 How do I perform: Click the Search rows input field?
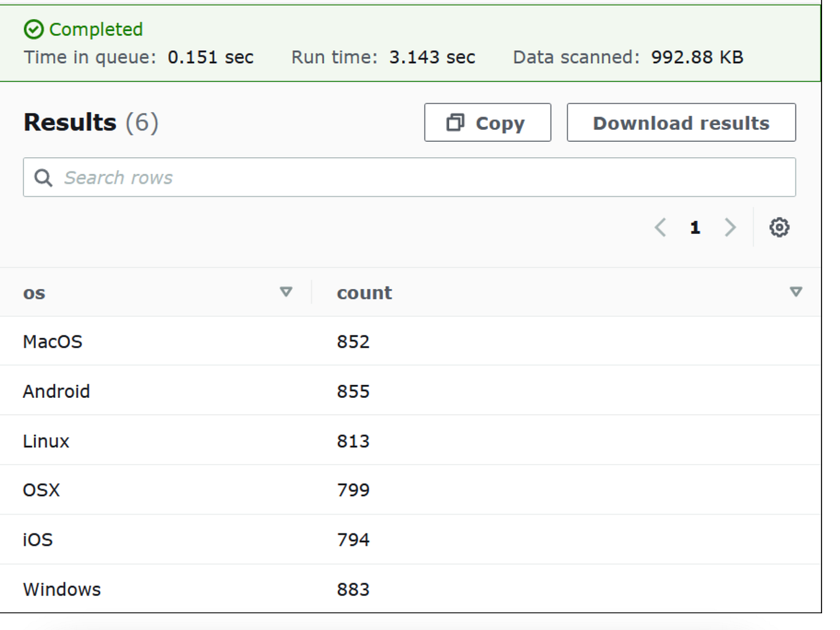pos(247,178)
